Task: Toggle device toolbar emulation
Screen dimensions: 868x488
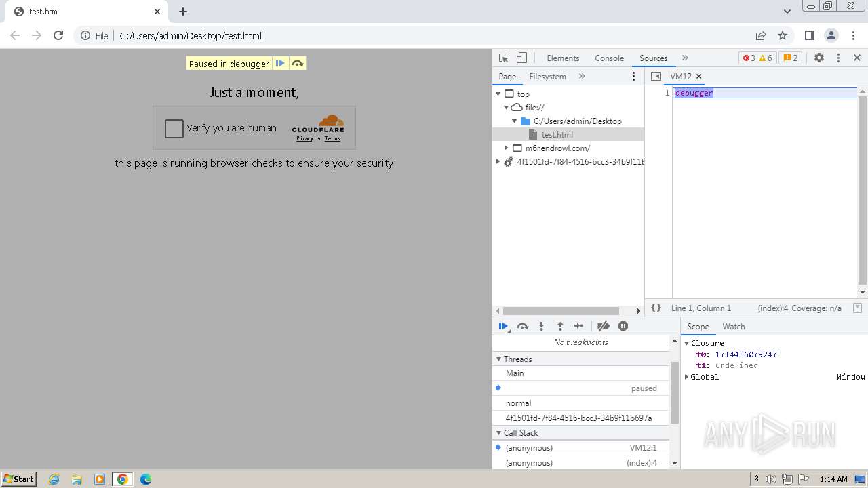Action: [x=521, y=58]
